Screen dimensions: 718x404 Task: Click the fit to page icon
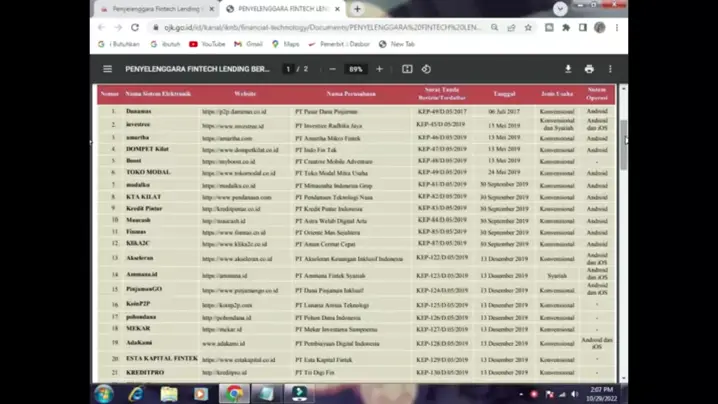[407, 69]
